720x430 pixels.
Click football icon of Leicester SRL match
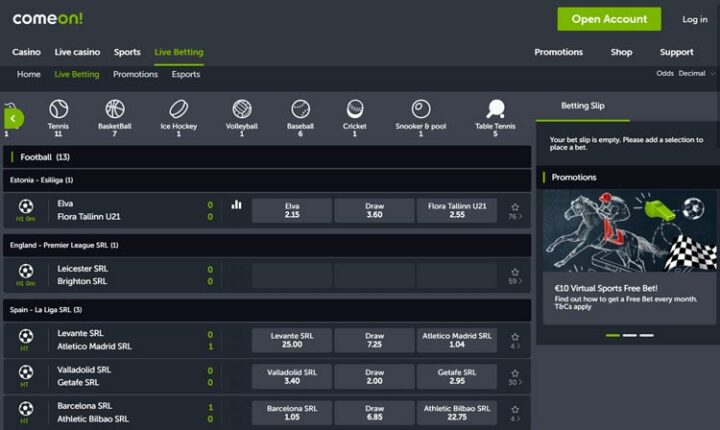(x=26, y=271)
